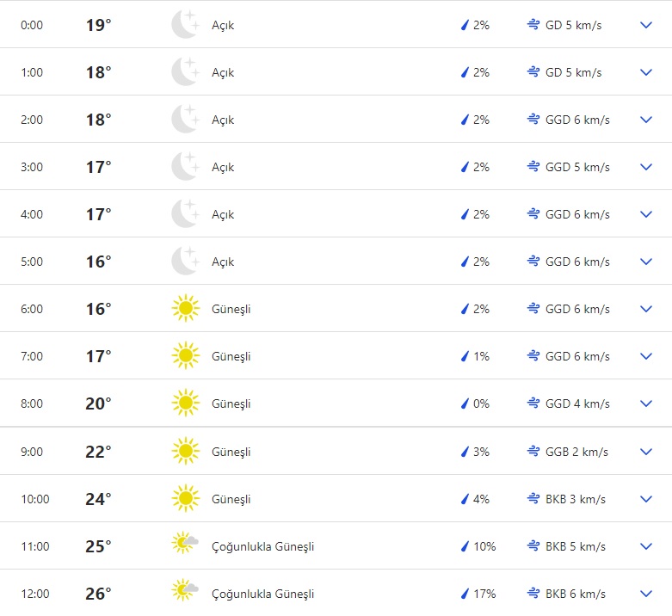This screenshot has width=672, height=616.
Task: Click the raindrop icon at 8:00 showing 0%
Action: coord(465,403)
